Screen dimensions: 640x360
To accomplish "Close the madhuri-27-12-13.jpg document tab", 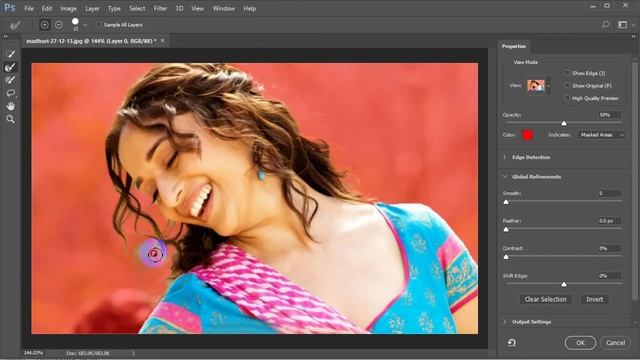I will pos(162,41).
